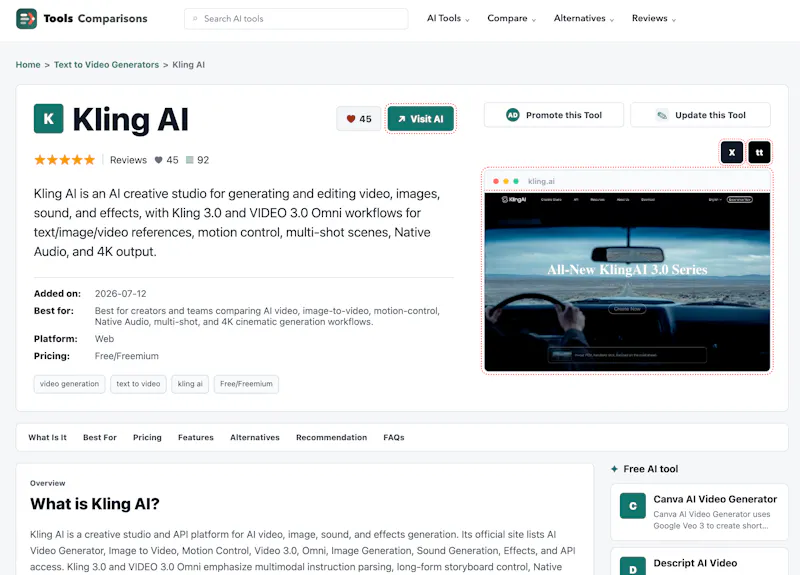This screenshot has width=800, height=575.
Task: Click the Visit AI button
Action: [x=420, y=119]
